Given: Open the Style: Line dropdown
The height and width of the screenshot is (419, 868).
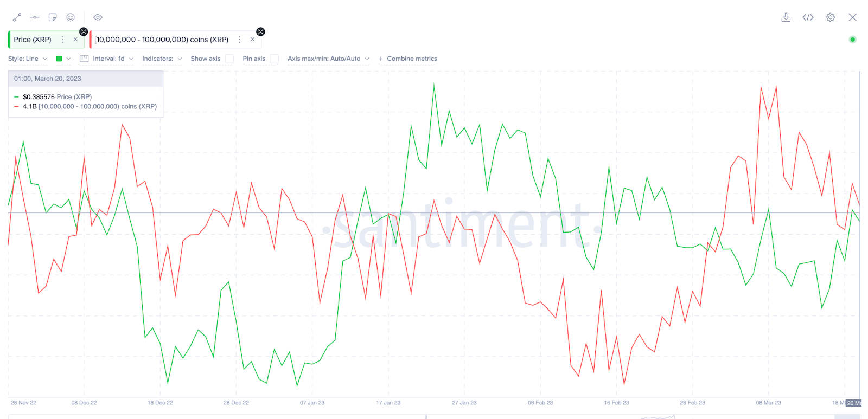Looking at the screenshot, I should tap(28, 59).
